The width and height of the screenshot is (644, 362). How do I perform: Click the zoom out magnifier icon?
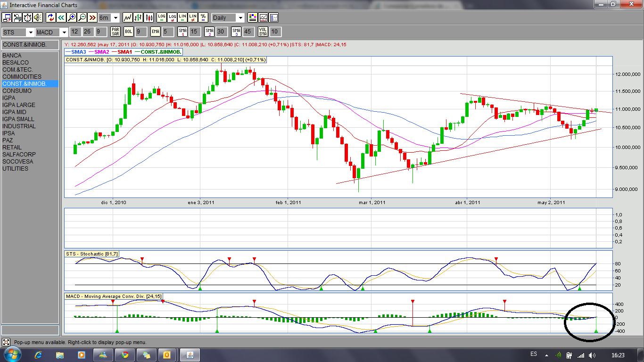(x=82, y=17)
